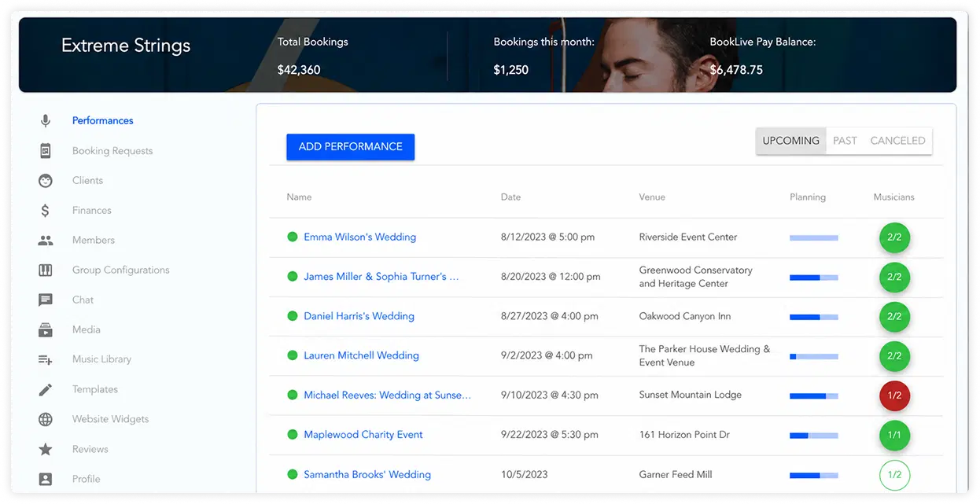Click the Music Library playlist icon
980x504 pixels.
(46, 359)
